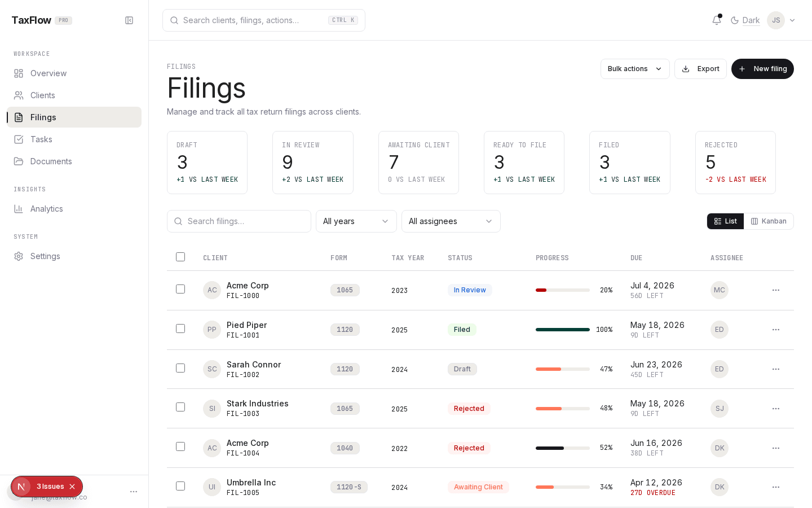Screen dimensions: 812x508
Task: Check the Pied Piper row
Action: click(180, 329)
